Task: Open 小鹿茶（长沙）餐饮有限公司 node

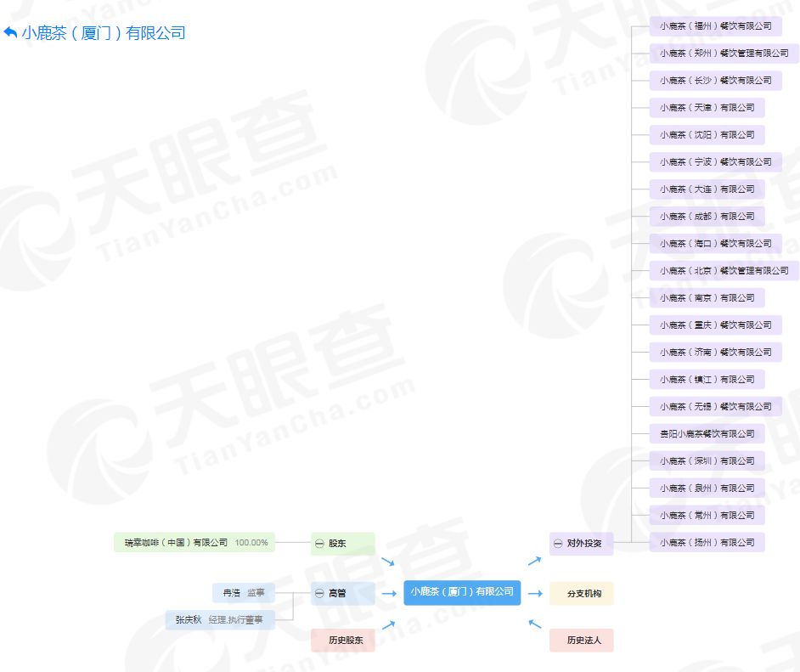Action: (x=716, y=80)
